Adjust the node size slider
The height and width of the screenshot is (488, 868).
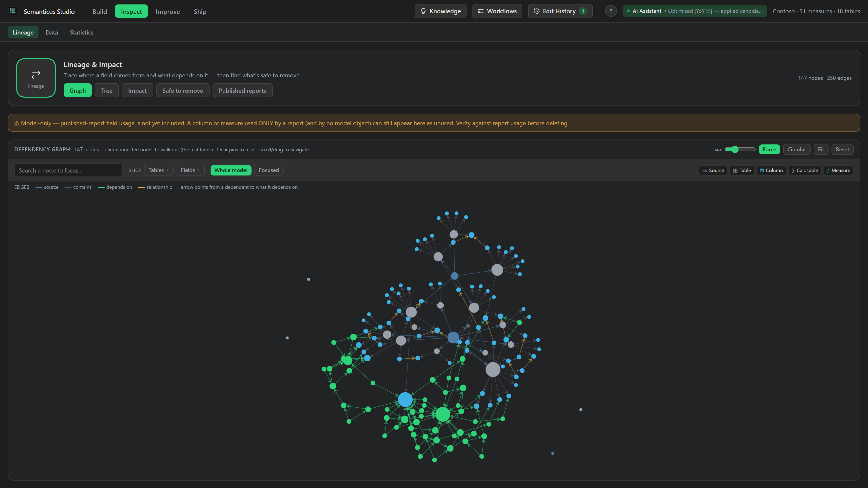click(x=740, y=149)
